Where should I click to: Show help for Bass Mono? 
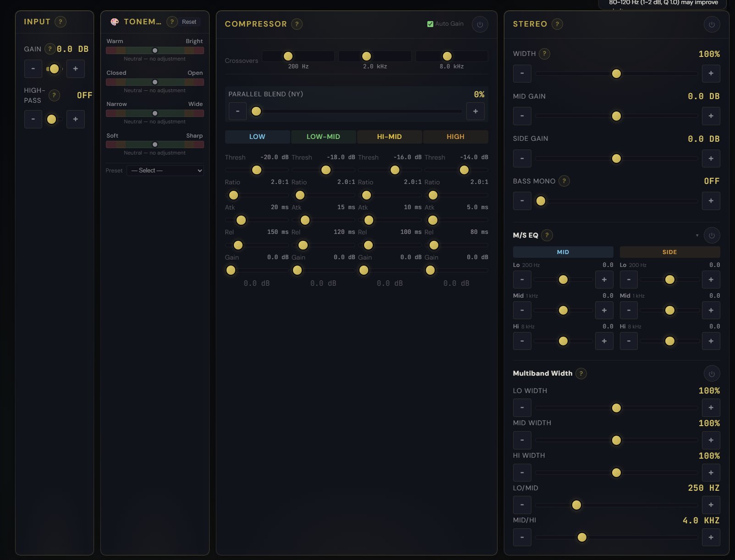pos(564,181)
